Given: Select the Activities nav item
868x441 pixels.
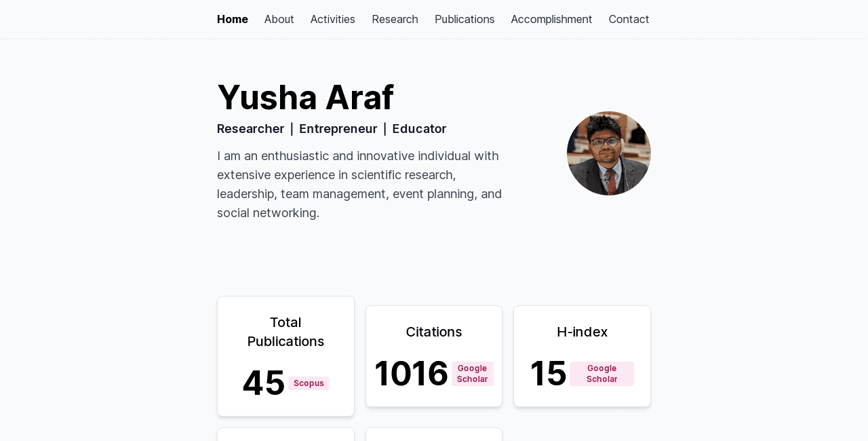Looking at the screenshot, I should click(x=332, y=18).
